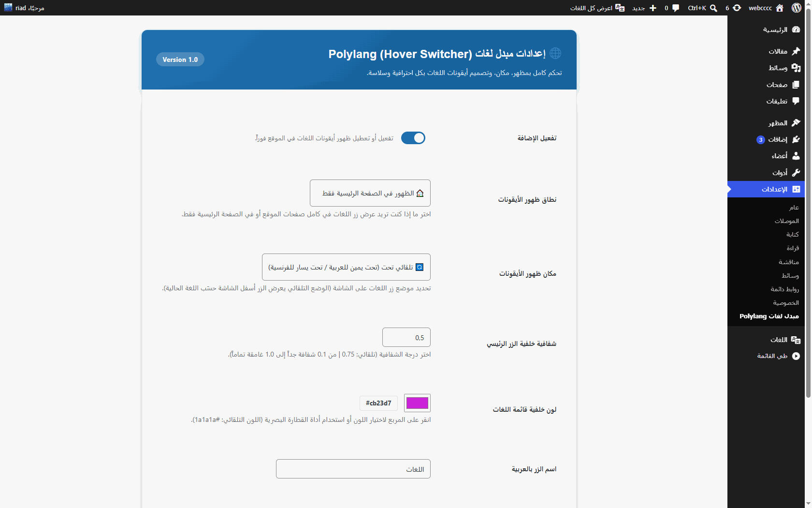Open the comments bubble showing 0
The image size is (812, 508).
tap(672, 8)
